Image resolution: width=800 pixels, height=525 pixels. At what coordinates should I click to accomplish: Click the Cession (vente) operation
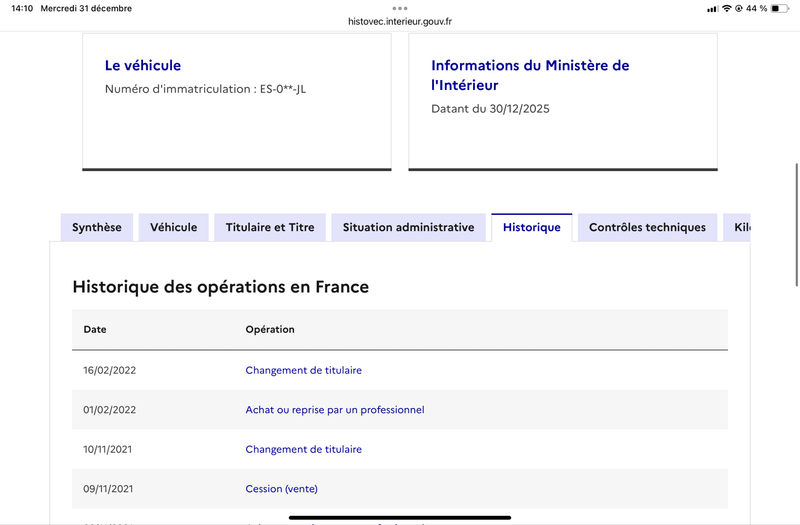pyautogui.click(x=281, y=489)
